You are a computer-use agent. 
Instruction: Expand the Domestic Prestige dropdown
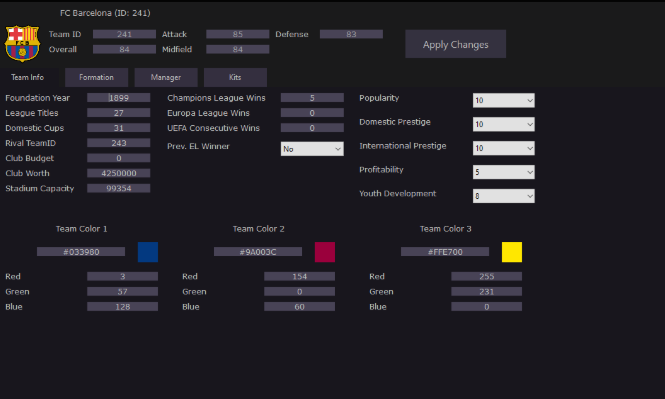click(x=503, y=124)
